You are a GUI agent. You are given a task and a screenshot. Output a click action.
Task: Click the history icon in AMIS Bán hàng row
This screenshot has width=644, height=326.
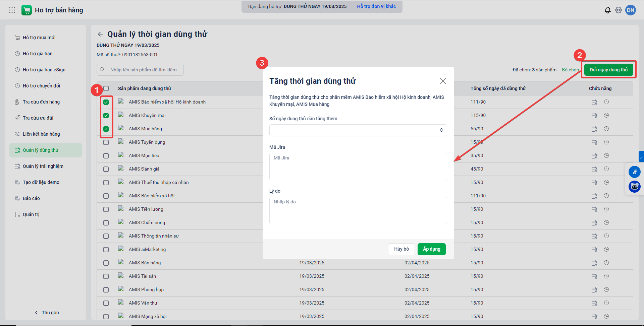606,263
